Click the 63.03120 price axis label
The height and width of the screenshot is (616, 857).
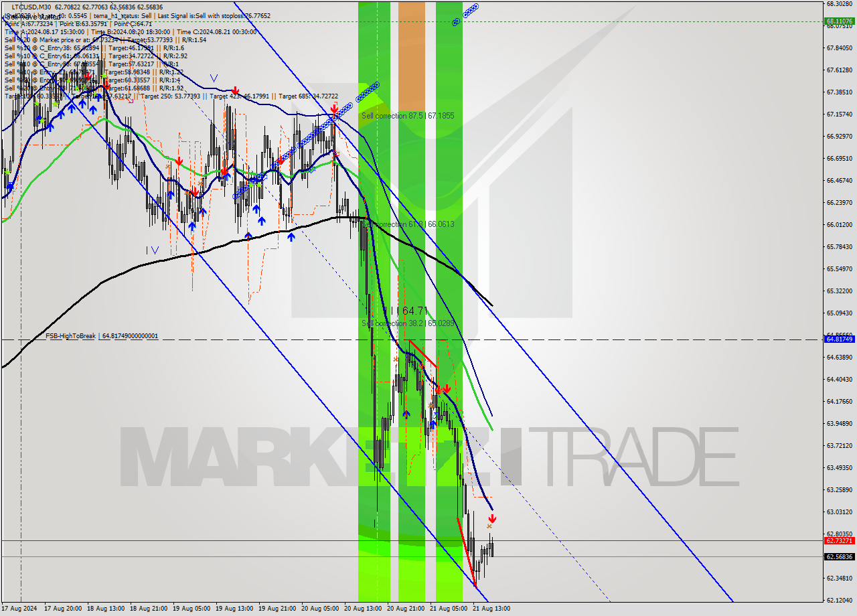(x=839, y=512)
